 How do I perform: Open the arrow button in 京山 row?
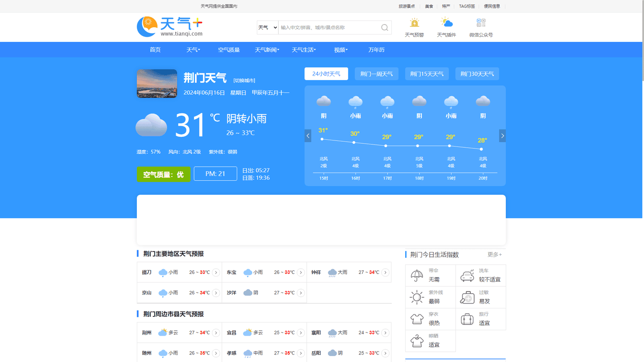pos(216,293)
